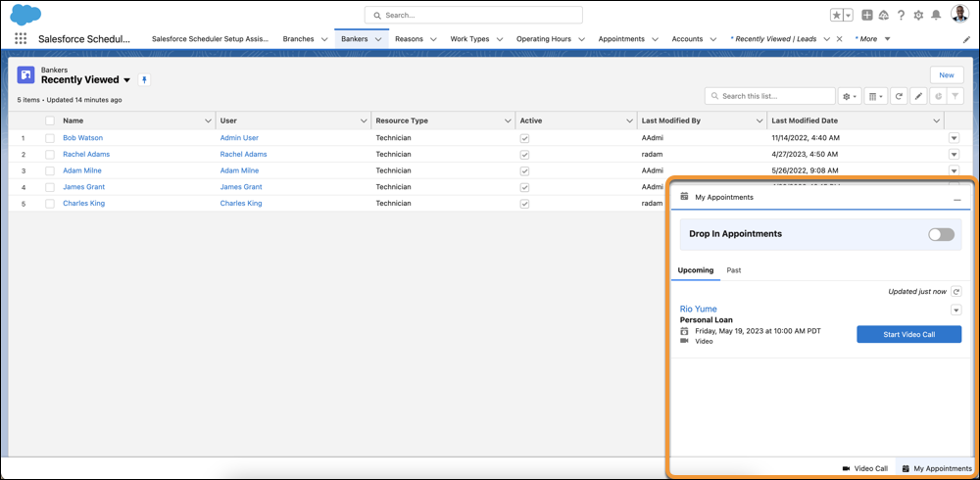The height and width of the screenshot is (480, 980).
Task: Open the Notifications bell
Action: pos(936,15)
